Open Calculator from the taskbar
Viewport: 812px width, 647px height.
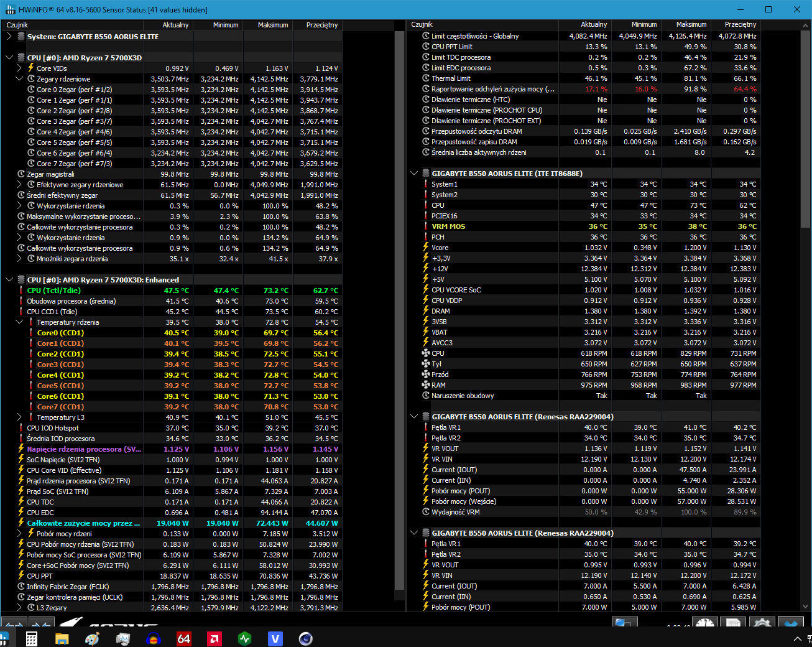tap(32, 638)
